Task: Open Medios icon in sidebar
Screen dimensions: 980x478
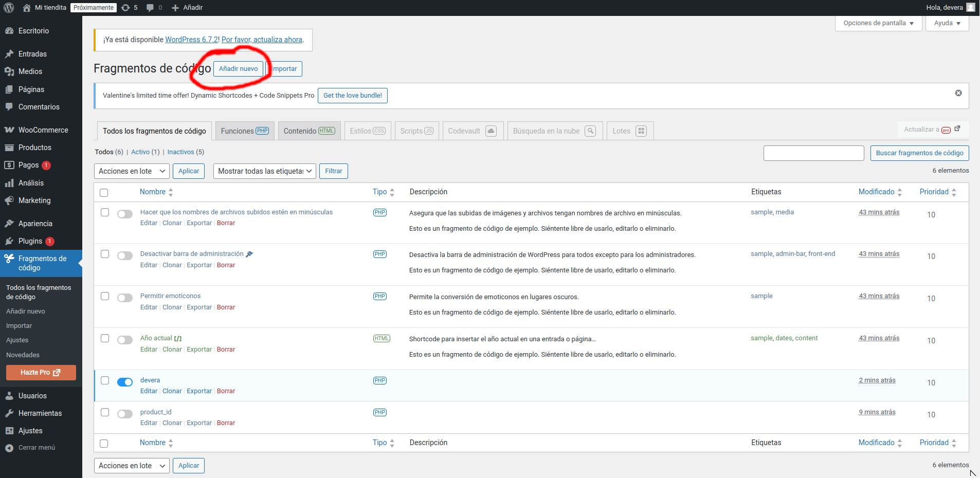Action: point(9,71)
